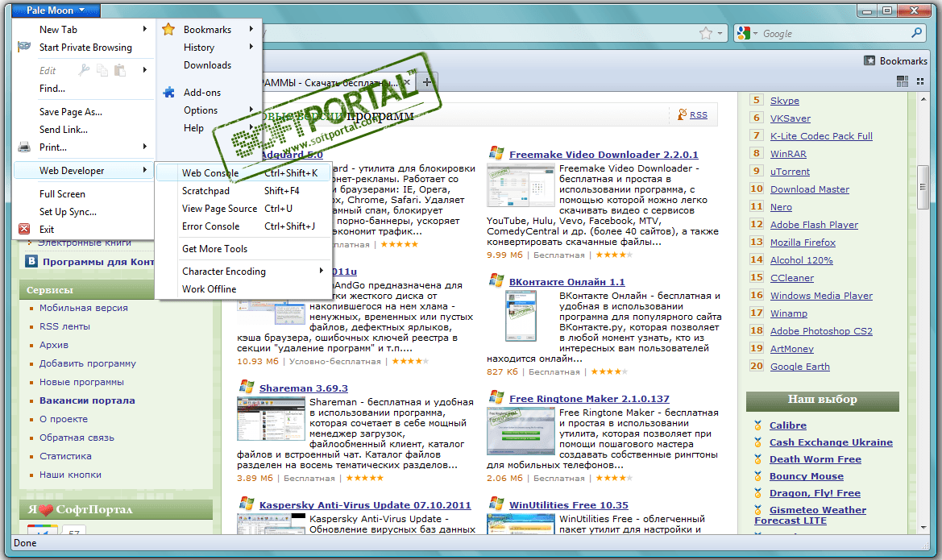942x560 pixels.
Task: Open the Shareman 3.69.3 link
Action: tap(303, 388)
